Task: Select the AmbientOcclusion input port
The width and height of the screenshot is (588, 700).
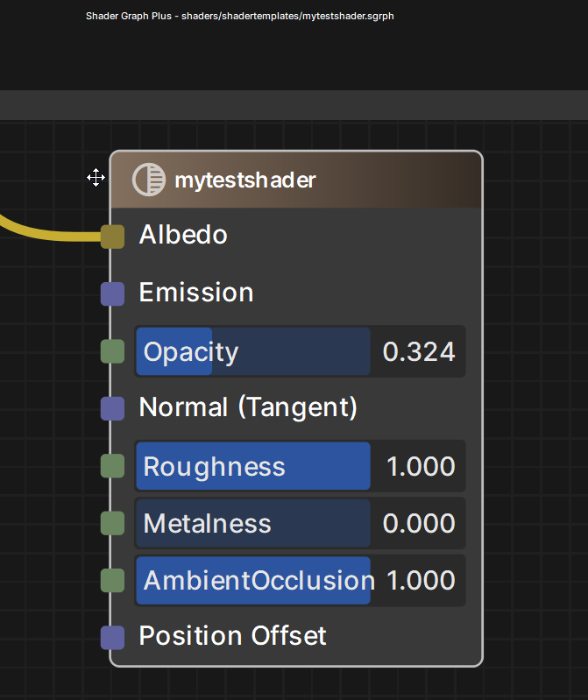Action: pyautogui.click(x=112, y=580)
